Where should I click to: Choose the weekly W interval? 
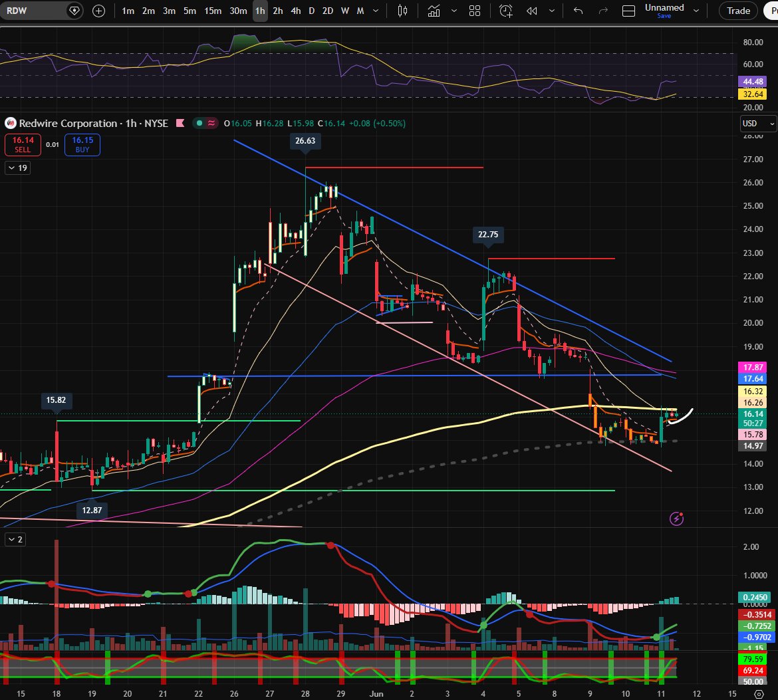(345, 11)
